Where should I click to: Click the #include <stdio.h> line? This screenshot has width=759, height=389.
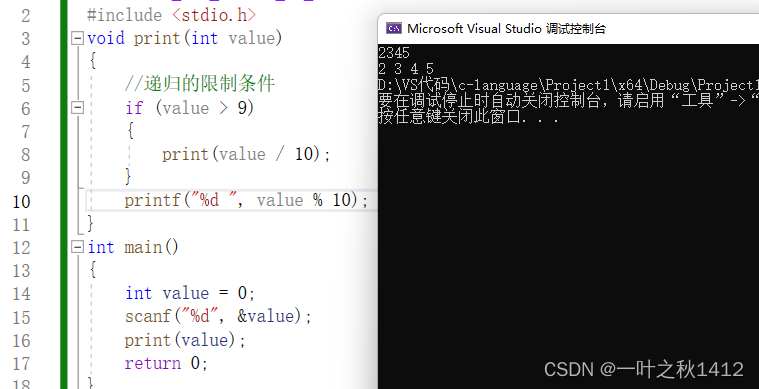[171, 15]
